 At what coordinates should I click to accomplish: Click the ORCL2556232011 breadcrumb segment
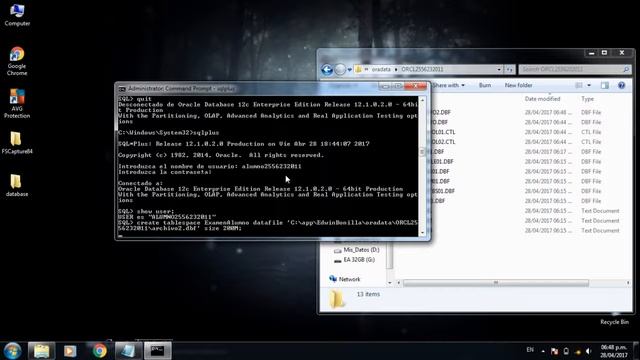pos(422,69)
